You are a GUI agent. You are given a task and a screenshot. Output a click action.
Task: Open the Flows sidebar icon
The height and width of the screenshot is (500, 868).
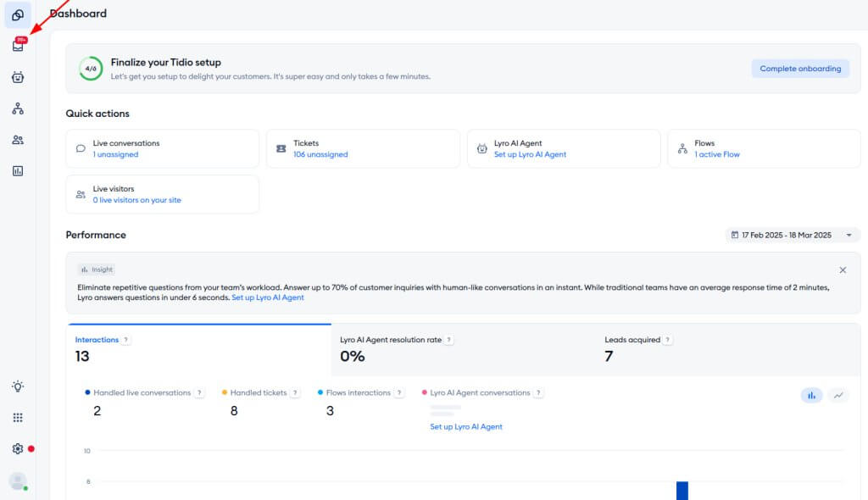pyautogui.click(x=18, y=108)
